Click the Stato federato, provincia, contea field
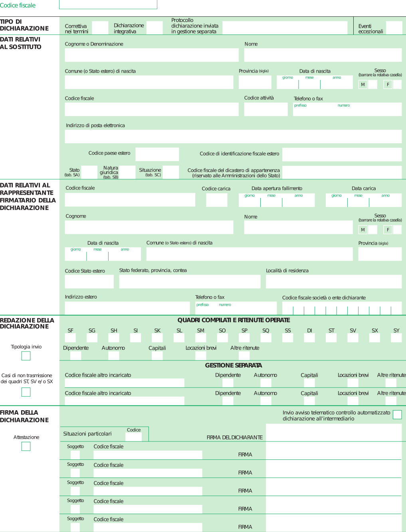The image size is (406, 532). [x=190, y=281]
